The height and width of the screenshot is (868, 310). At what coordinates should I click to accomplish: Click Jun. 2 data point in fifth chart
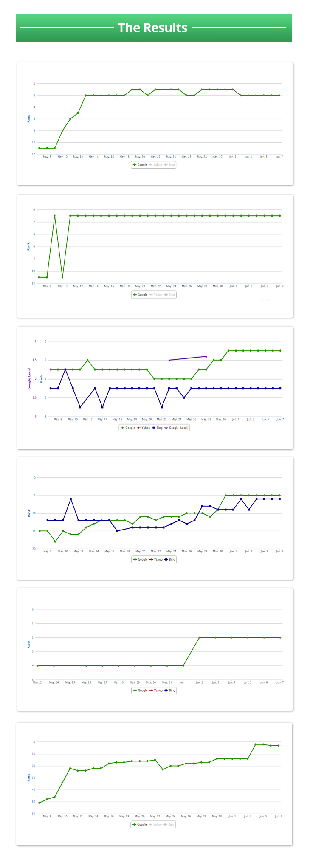point(199,637)
